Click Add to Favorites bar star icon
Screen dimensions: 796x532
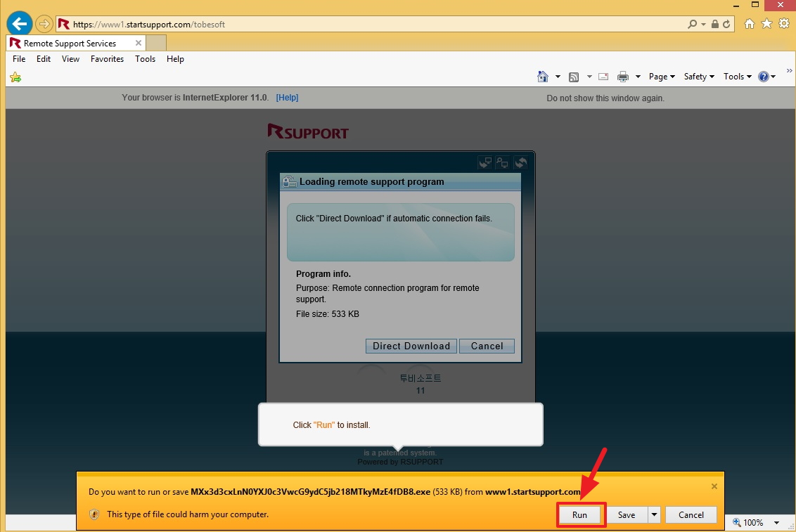(15, 77)
